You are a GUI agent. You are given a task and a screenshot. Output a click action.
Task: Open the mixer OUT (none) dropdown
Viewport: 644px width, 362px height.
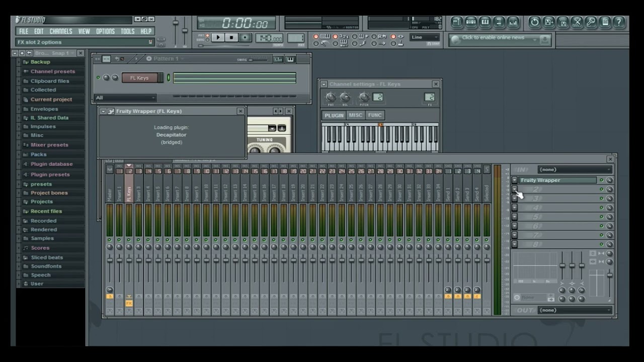tap(575, 310)
